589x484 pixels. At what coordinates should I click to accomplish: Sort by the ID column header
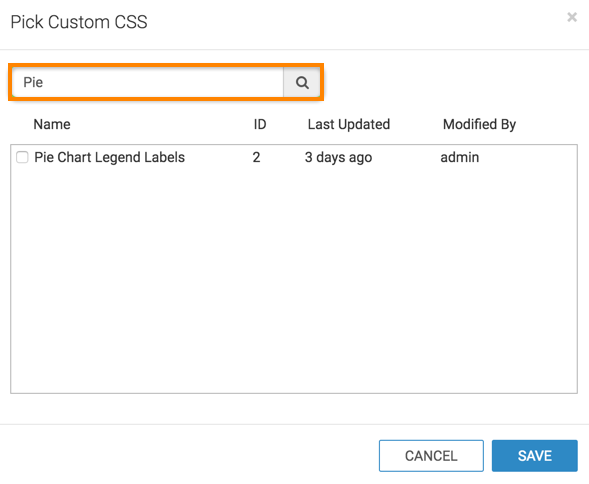(260, 124)
